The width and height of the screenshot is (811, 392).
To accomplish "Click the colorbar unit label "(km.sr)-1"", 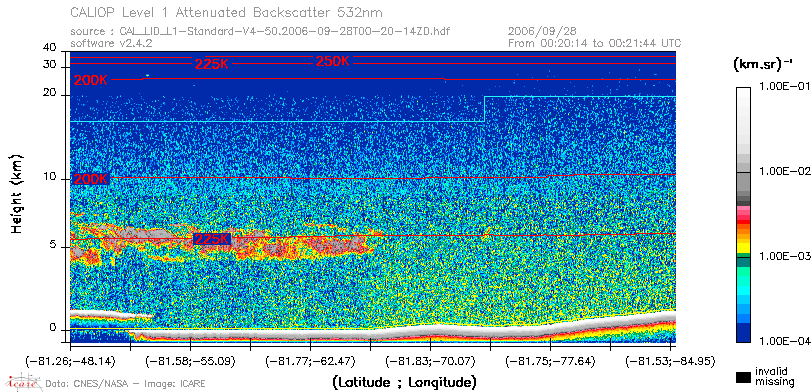I will click(763, 65).
